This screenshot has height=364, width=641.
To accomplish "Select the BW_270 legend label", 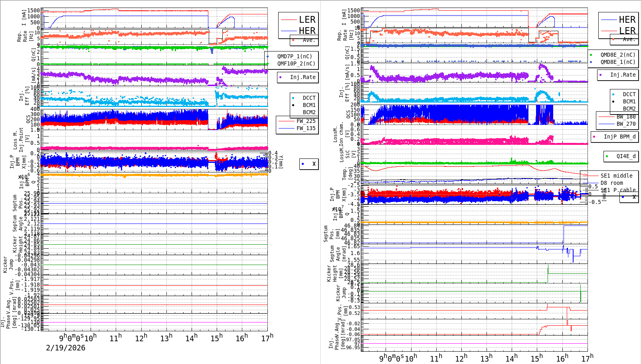I will pos(626,124).
